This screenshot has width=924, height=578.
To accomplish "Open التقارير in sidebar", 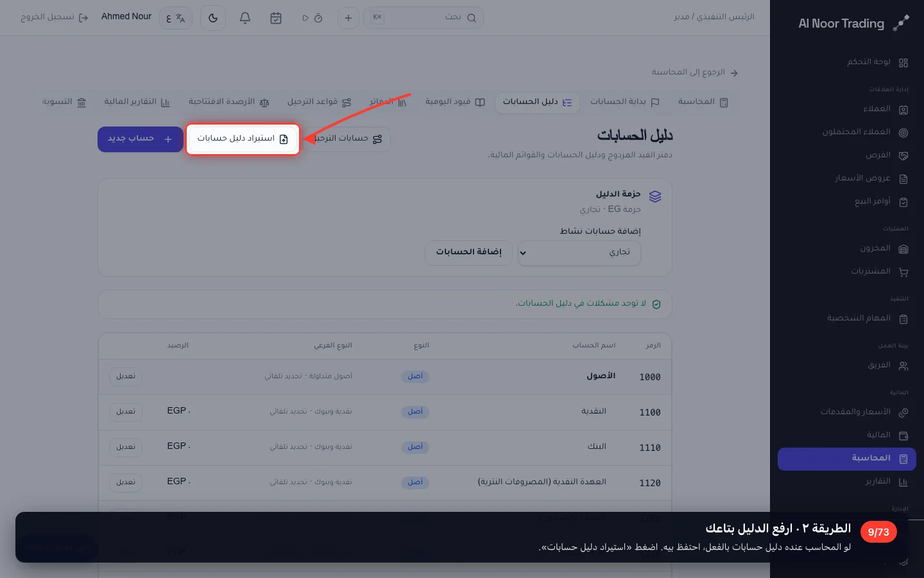I will click(847, 482).
